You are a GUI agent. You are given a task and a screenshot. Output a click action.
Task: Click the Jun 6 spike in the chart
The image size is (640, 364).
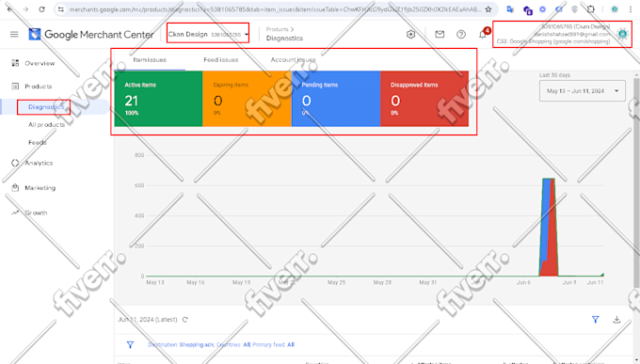coord(549,227)
